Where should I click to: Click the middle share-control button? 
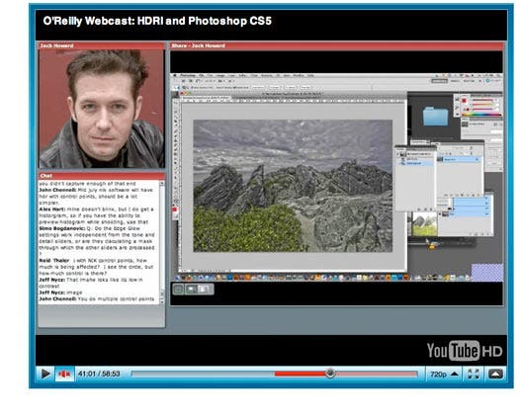tap(191, 290)
